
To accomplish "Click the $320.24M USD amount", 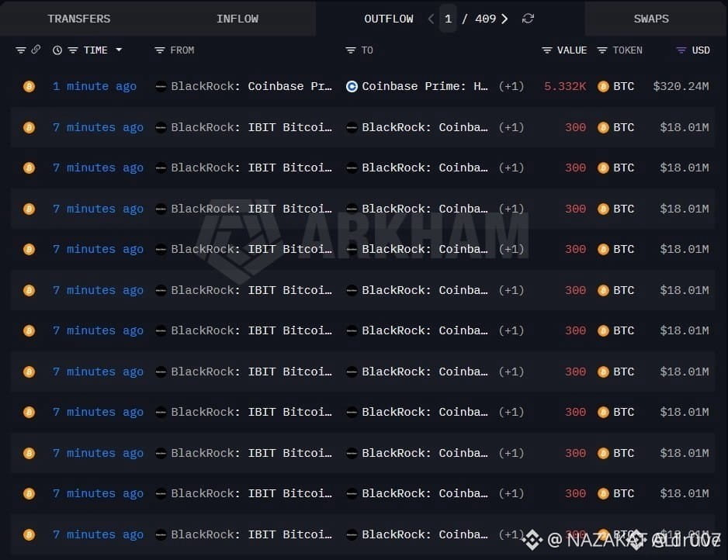I will (681, 86).
